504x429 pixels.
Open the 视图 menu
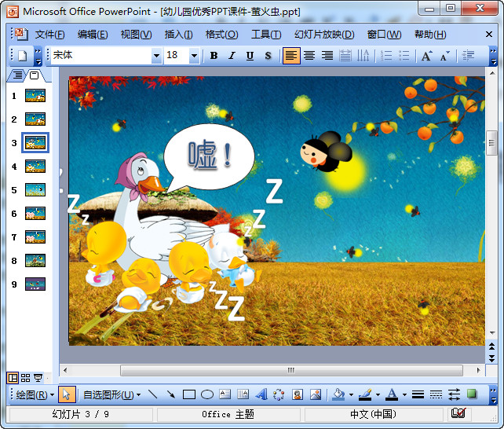point(136,35)
